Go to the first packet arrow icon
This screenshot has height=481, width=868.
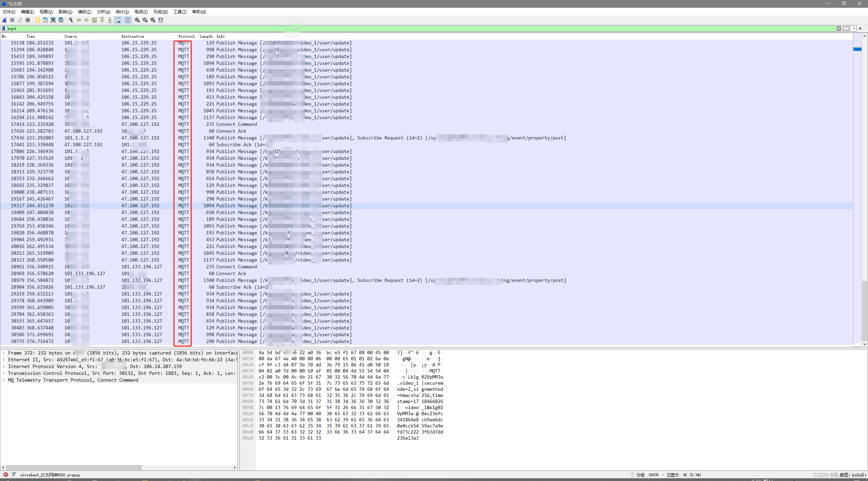click(102, 20)
